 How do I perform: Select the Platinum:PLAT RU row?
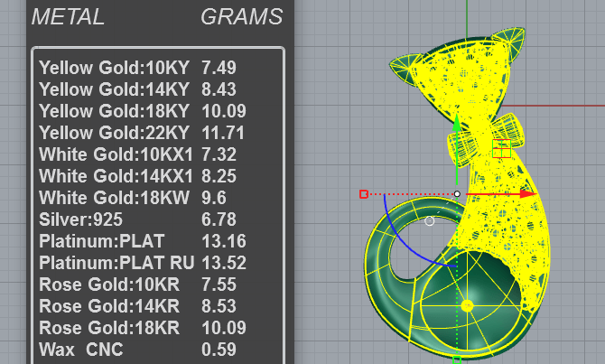coord(158,263)
